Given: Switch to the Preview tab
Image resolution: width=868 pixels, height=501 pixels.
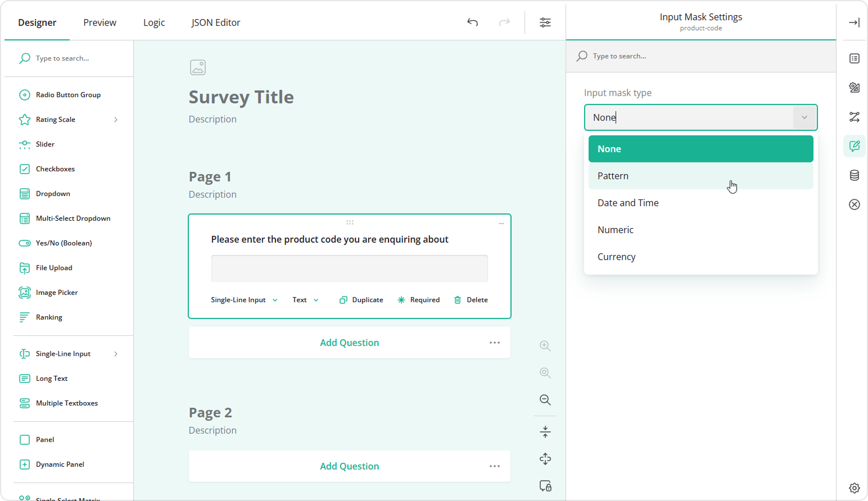Looking at the screenshot, I should click(100, 22).
